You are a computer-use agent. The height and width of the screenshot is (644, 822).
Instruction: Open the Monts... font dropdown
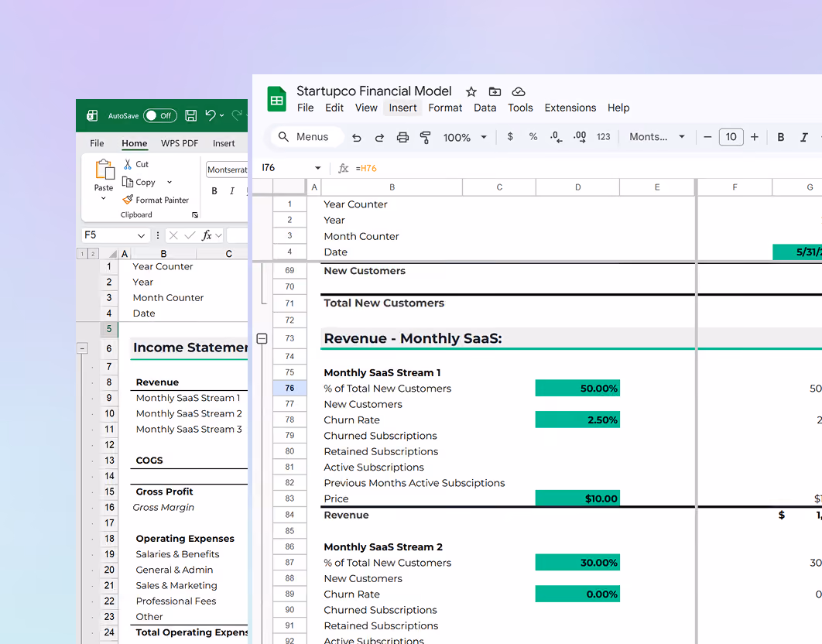[x=657, y=137]
